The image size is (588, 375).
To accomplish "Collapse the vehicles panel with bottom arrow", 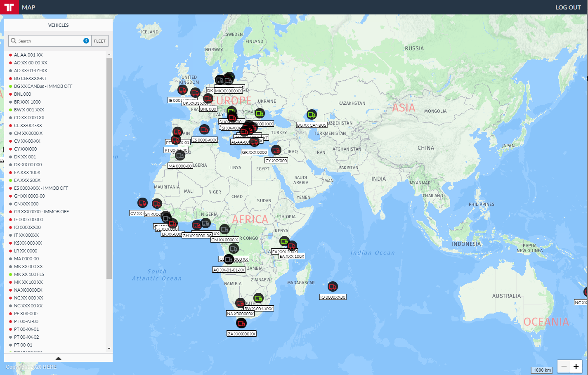I will [x=58, y=358].
